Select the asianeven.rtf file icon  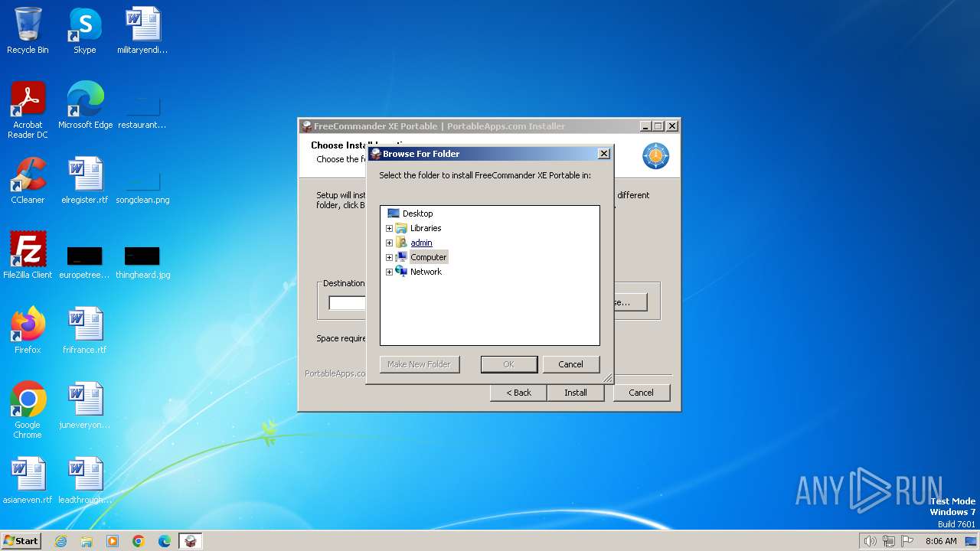tap(28, 481)
